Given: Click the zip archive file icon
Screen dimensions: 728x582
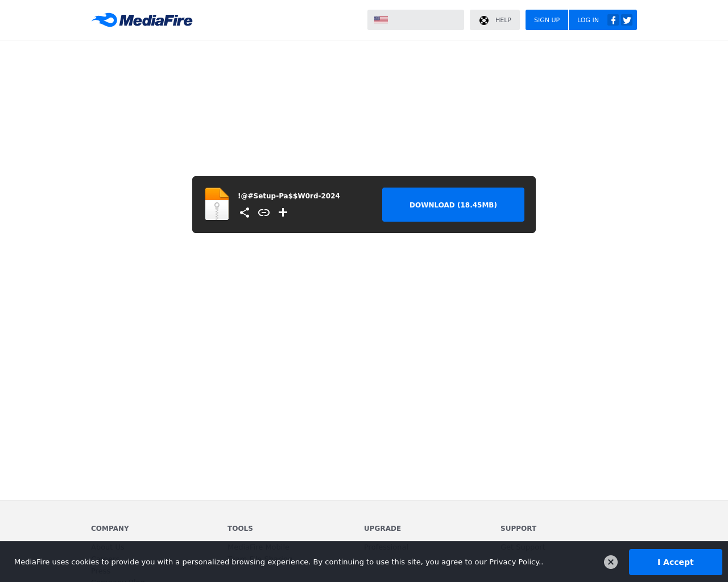Looking at the screenshot, I should click(217, 204).
